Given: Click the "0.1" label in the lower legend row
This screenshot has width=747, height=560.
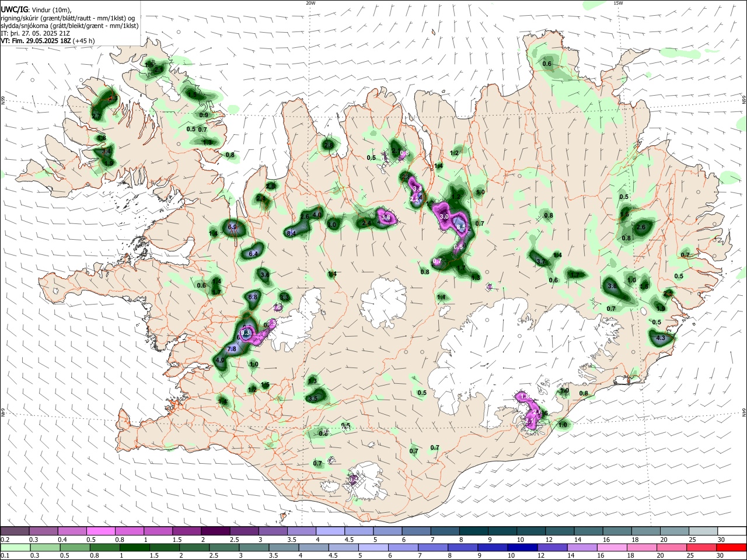Looking at the screenshot, I should (5, 556).
